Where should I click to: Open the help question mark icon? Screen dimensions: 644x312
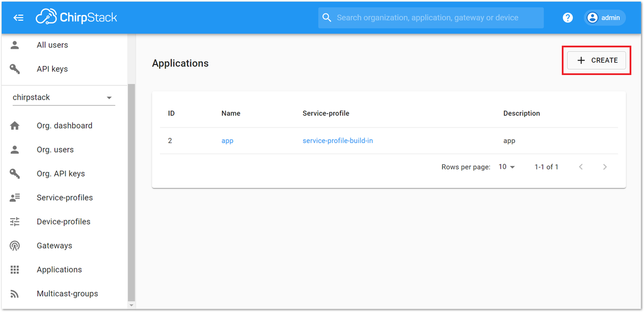568,18
